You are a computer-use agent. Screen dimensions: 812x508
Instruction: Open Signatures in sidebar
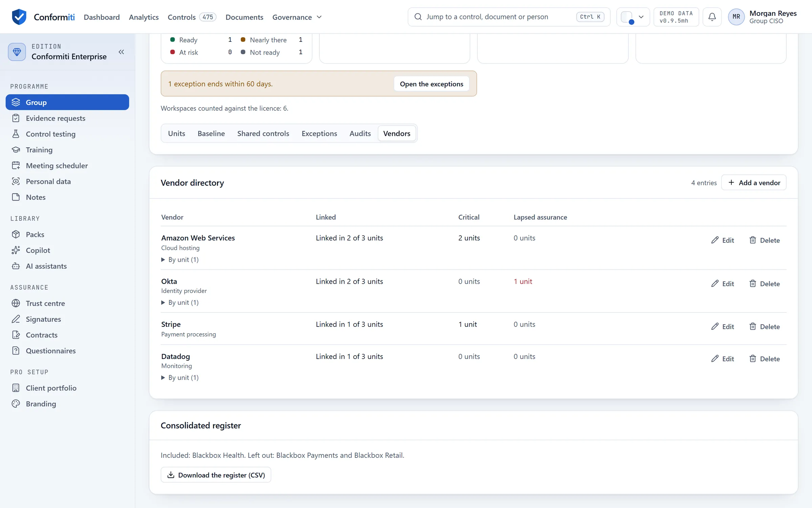point(67,319)
